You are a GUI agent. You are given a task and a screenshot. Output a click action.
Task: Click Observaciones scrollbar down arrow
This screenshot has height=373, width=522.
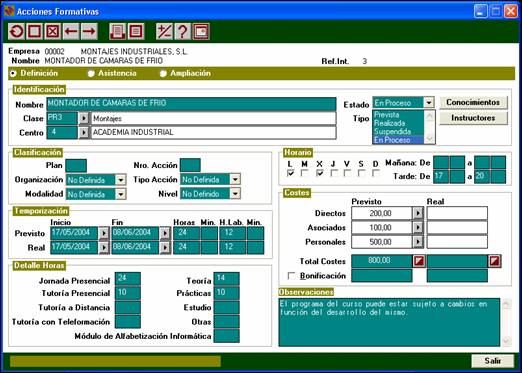coord(506,341)
